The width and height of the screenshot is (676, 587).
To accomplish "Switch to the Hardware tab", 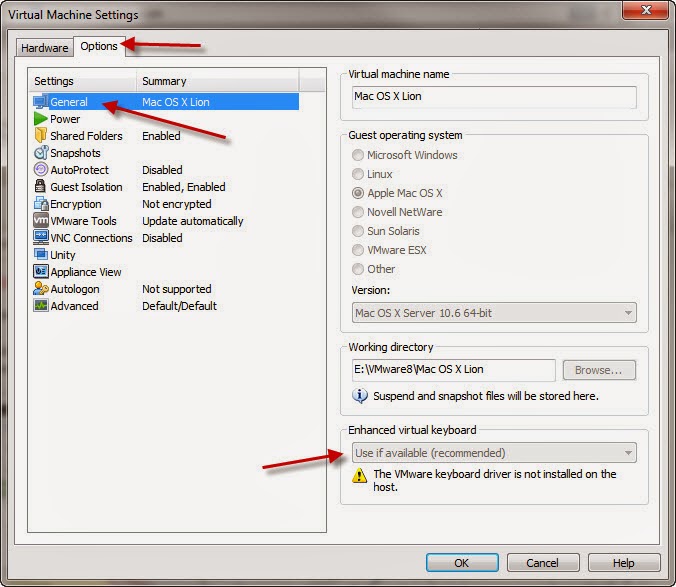I will click(44, 47).
